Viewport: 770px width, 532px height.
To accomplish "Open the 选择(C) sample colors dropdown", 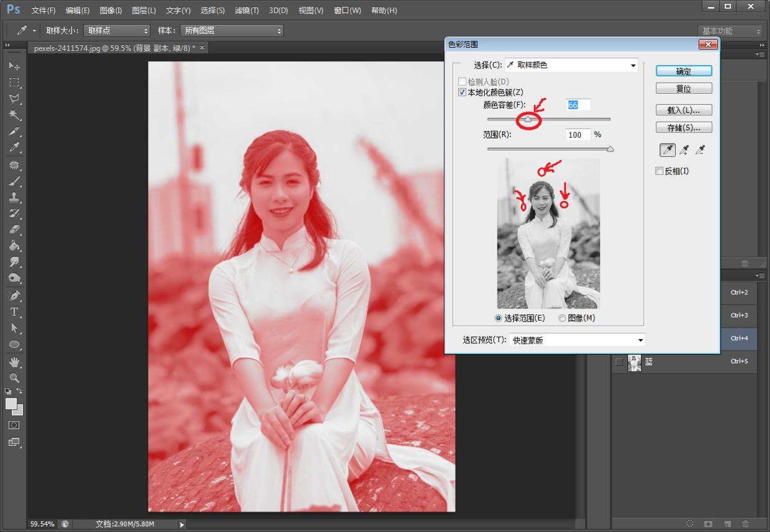I will click(572, 65).
